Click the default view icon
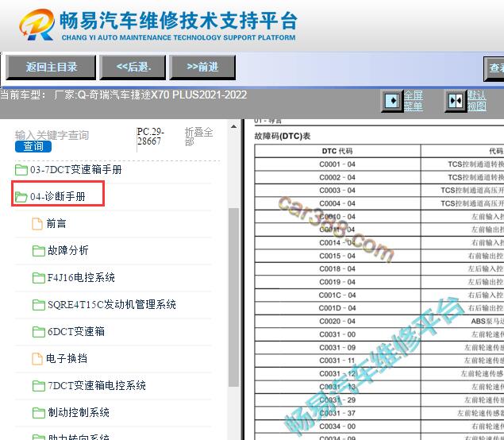The width and height of the screenshot is (504, 440). click(x=456, y=101)
